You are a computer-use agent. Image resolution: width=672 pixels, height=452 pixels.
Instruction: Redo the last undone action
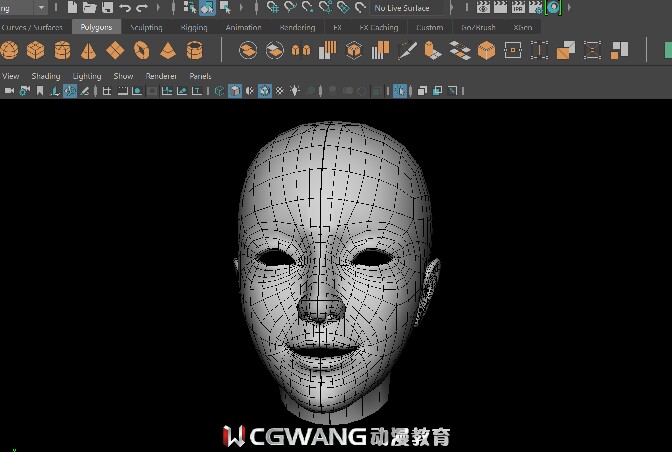coord(142,8)
